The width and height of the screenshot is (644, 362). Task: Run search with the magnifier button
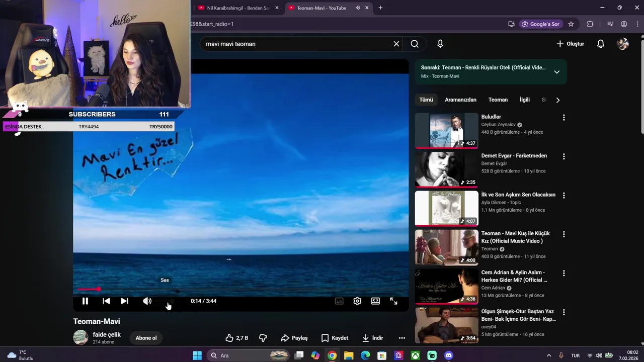point(415,44)
